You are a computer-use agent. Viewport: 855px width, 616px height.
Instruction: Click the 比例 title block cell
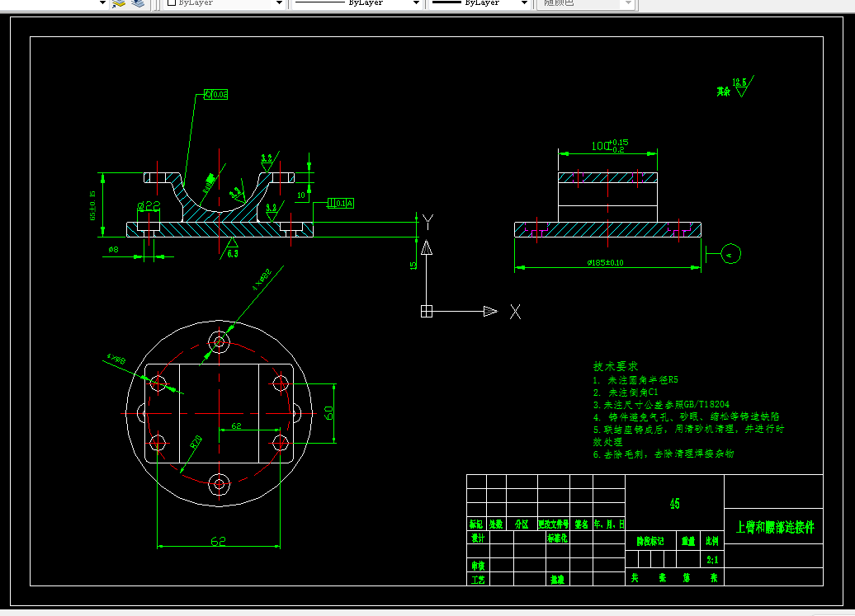point(712,541)
